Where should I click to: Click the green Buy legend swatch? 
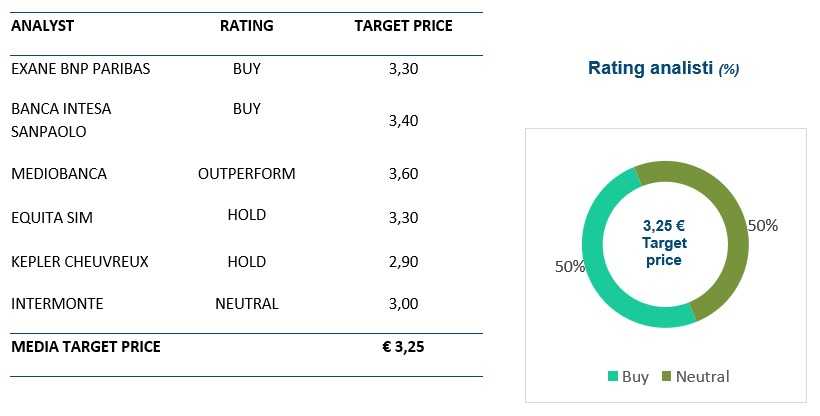click(x=613, y=377)
